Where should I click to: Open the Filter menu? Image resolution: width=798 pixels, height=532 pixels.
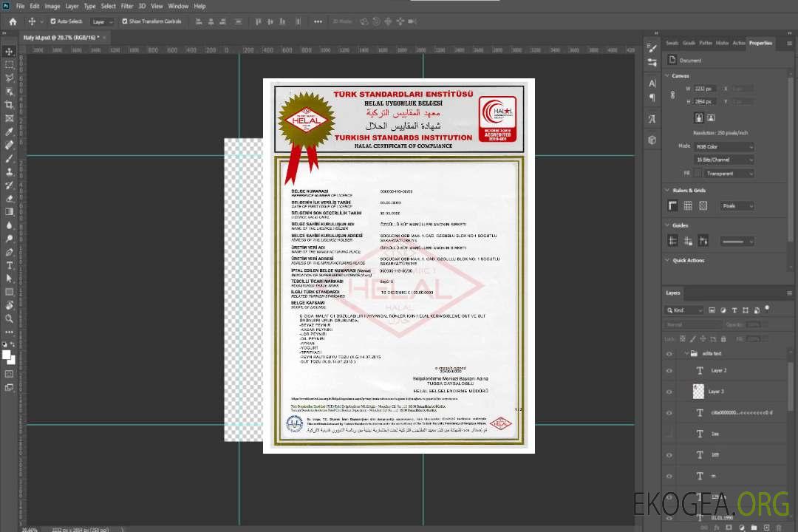pos(127,6)
